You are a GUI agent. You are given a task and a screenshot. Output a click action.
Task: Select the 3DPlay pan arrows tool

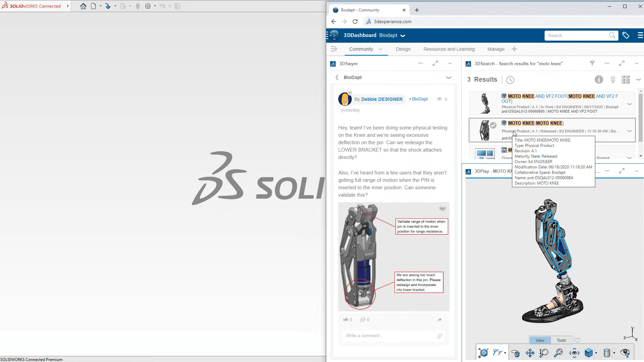pyautogui.click(x=530, y=353)
